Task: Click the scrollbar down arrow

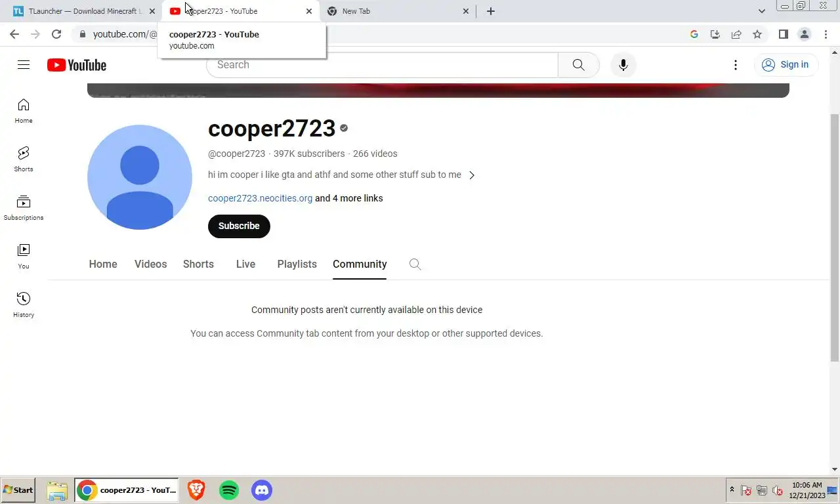Action: pyautogui.click(x=835, y=469)
